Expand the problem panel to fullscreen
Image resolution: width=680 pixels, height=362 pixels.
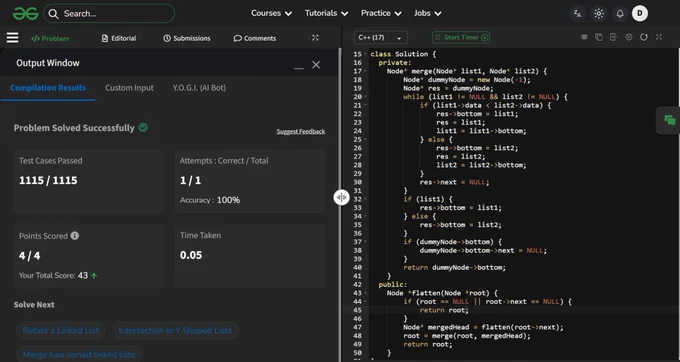pos(315,38)
